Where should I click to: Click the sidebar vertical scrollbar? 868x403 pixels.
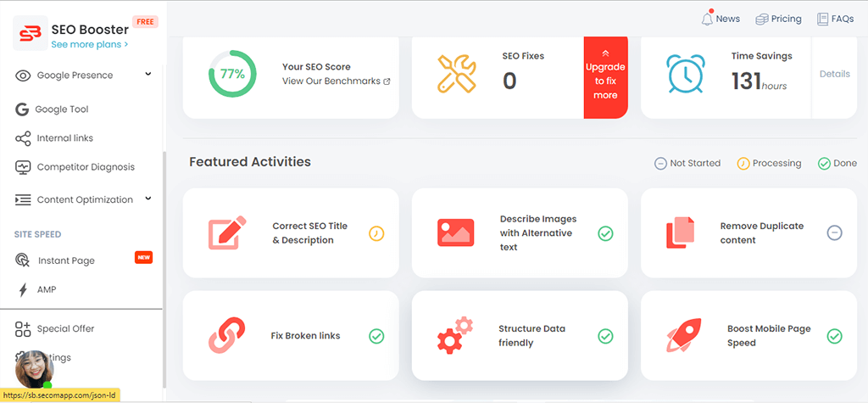(164, 271)
